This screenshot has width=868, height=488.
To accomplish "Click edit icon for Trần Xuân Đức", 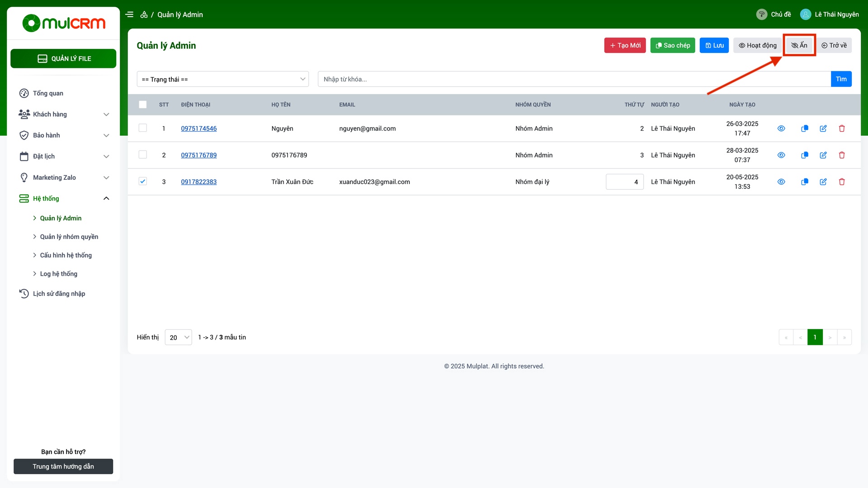I will click(x=823, y=182).
